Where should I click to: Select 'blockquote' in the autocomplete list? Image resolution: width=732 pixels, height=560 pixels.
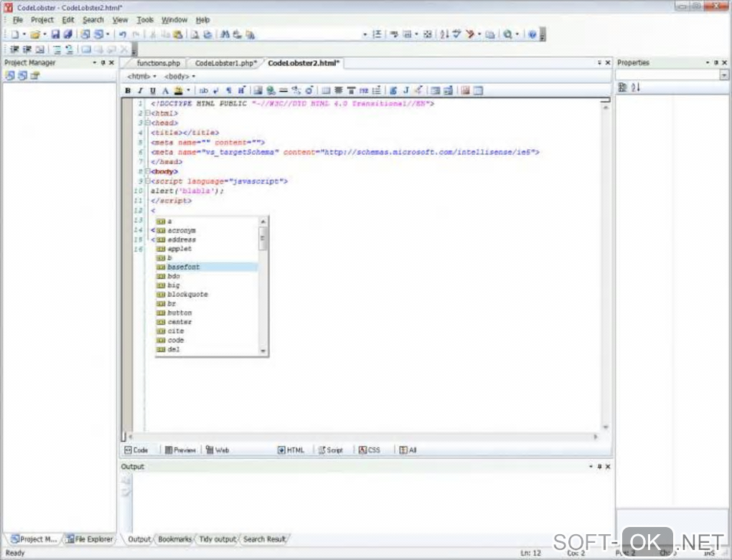pyautogui.click(x=207, y=294)
